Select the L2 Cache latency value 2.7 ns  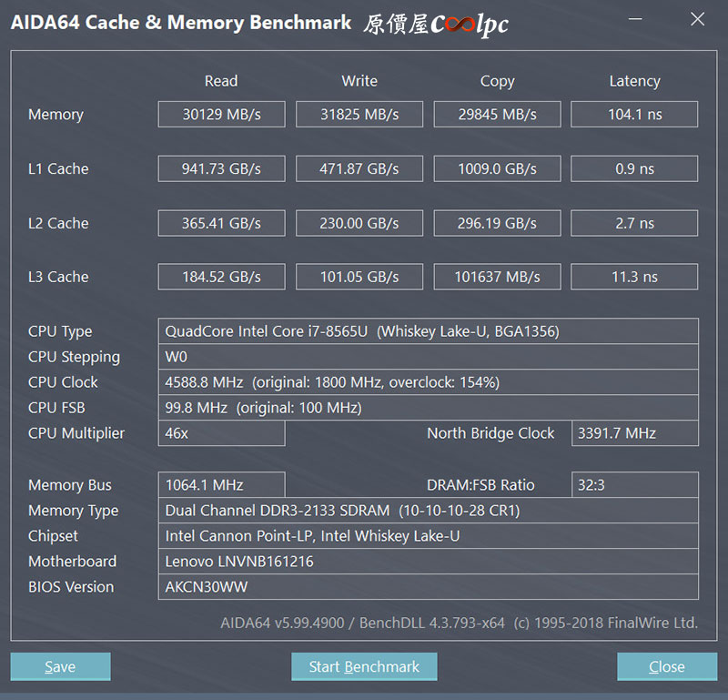pos(634,223)
